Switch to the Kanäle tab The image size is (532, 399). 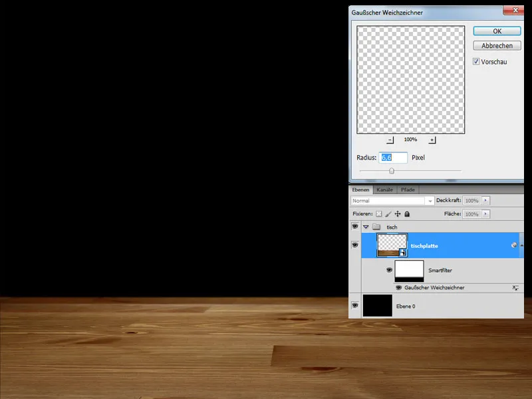click(x=384, y=190)
